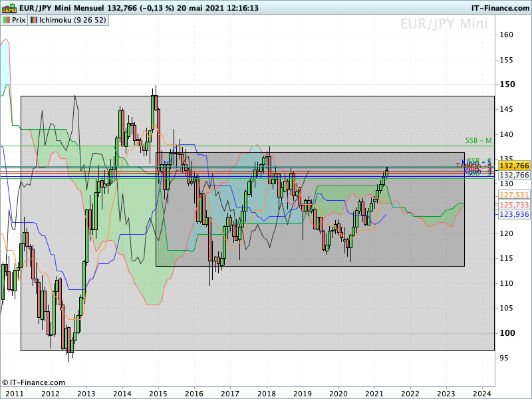The height and width of the screenshot is (399, 532).
Task: Click the 150 level on price axis
Action: pyautogui.click(x=507, y=84)
